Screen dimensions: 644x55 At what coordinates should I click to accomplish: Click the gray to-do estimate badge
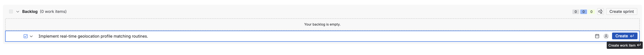(x=575, y=12)
